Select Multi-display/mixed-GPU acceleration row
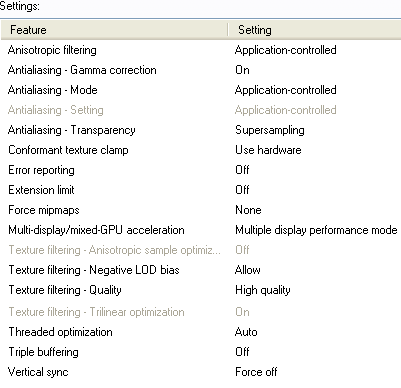Image resolution: width=401 pixels, height=388 pixels. (x=201, y=230)
